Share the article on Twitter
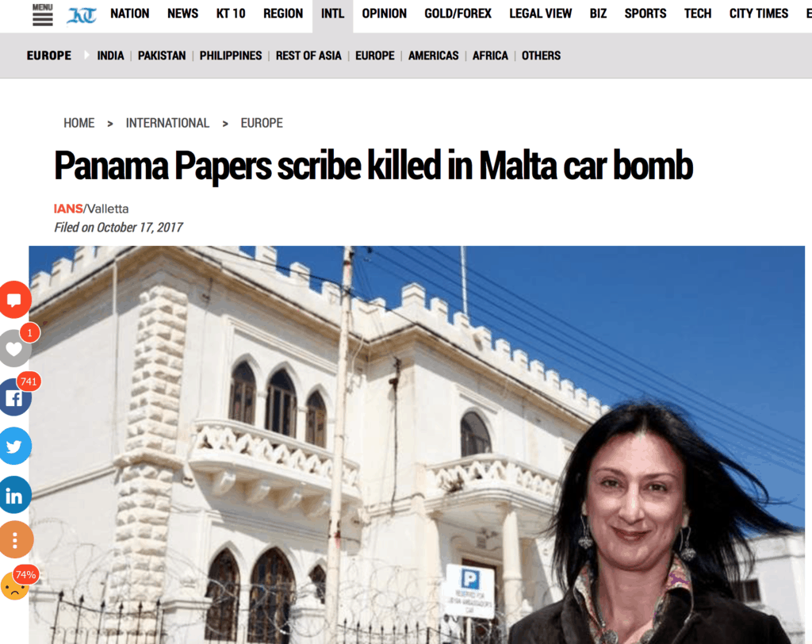The image size is (812, 644). 14,446
